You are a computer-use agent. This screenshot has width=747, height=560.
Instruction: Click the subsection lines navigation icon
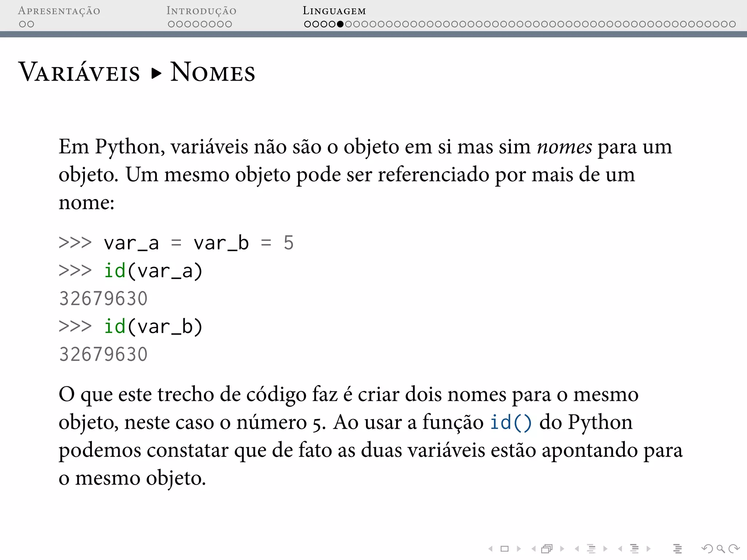click(x=591, y=548)
